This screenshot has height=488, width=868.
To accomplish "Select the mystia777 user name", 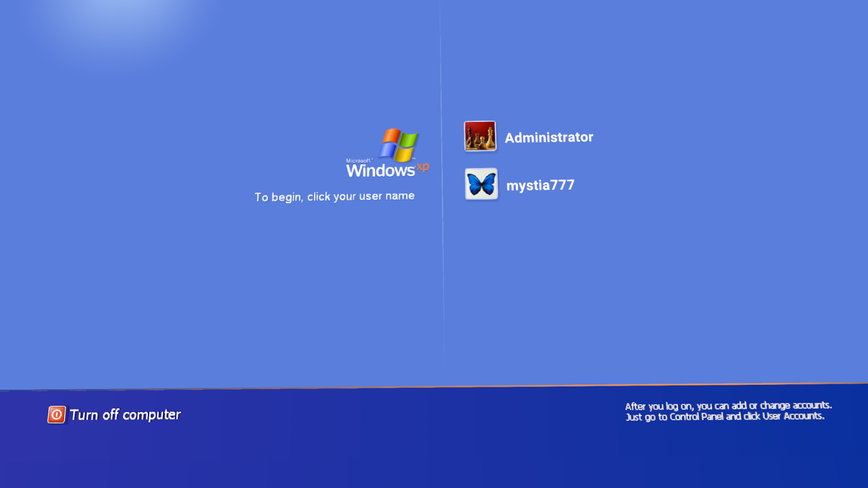I will pyautogui.click(x=540, y=185).
